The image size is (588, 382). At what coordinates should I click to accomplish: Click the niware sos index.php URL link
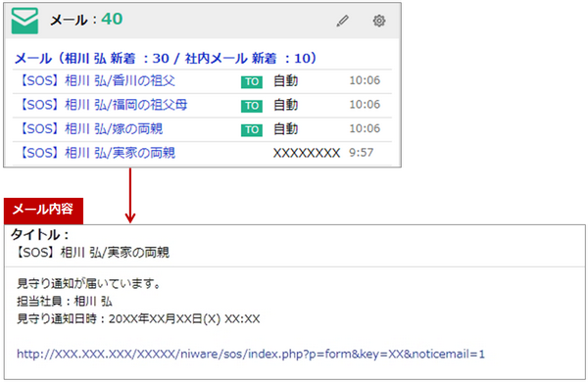coord(251,354)
